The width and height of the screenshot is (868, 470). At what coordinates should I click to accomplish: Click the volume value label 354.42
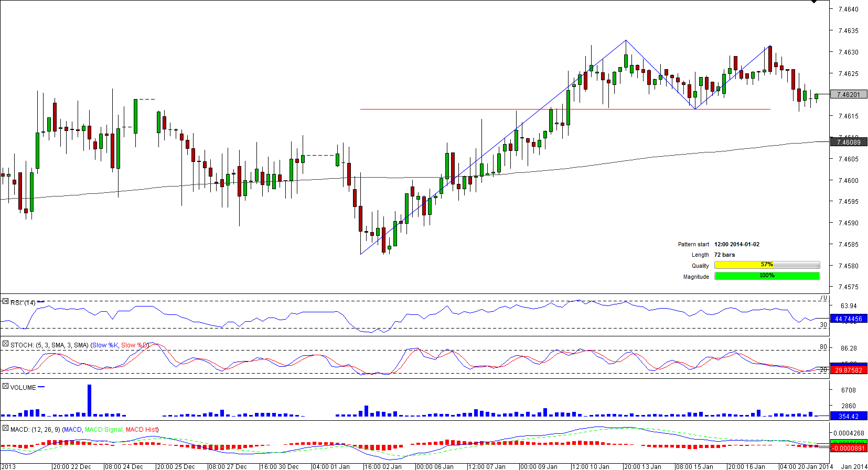tap(848, 417)
